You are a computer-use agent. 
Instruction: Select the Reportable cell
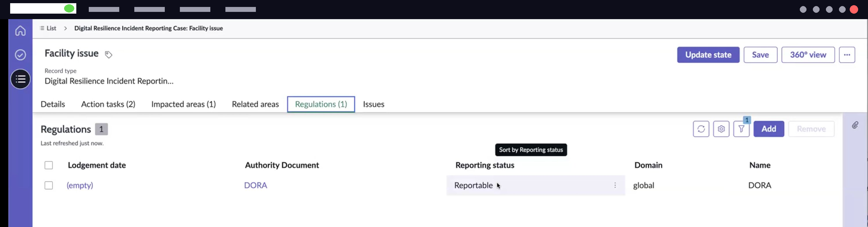pyautogui.click(x=536, y=185)
